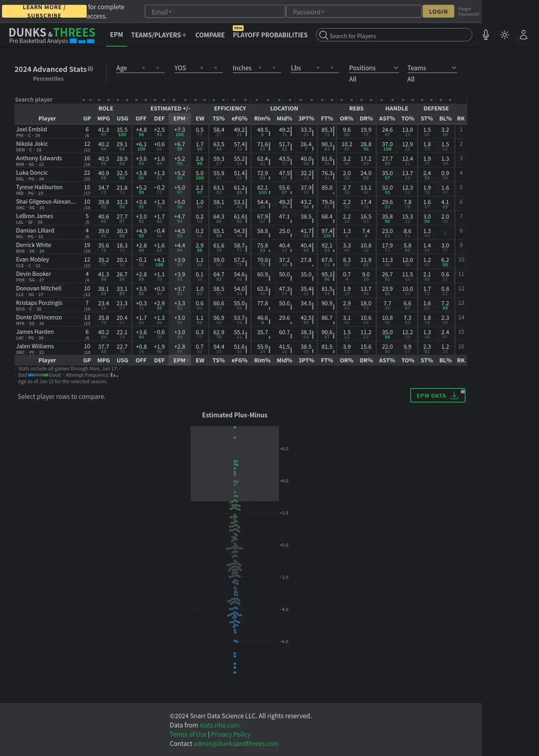Image resolution: width=539 pixels, height=756 pixels.
Task: Click the Lbs less-than filter arrow
Action: [332, 68]
